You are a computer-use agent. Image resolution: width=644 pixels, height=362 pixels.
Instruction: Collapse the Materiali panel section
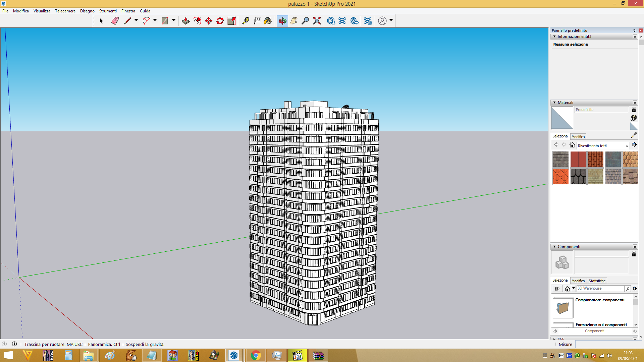[x=554, y=103]
